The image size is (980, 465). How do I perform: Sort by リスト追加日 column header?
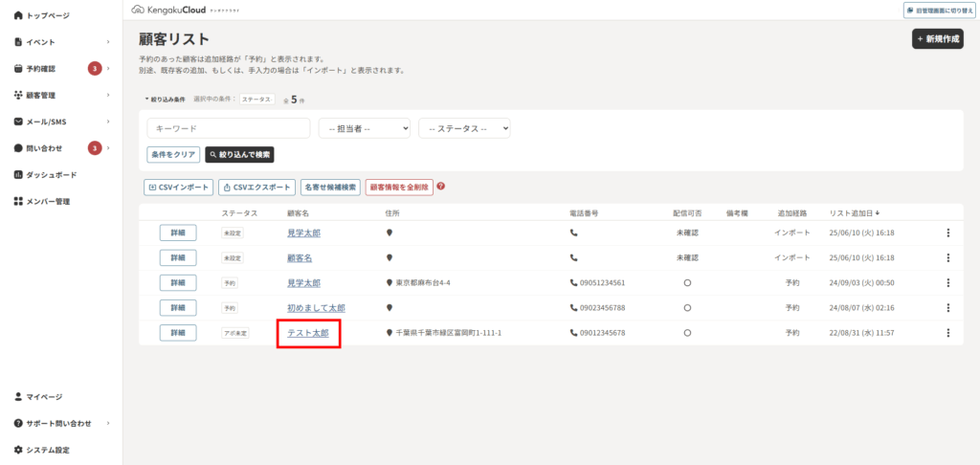[x=855, y=212]
